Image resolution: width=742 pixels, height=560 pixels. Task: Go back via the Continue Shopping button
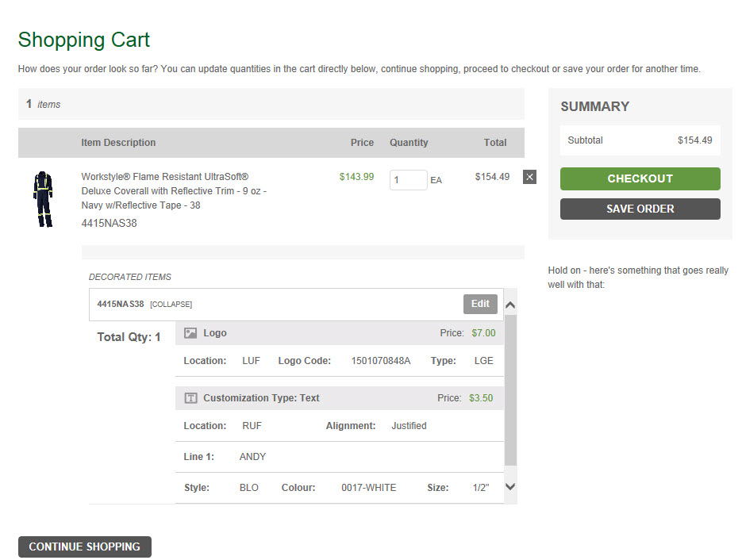click(84, 547)
